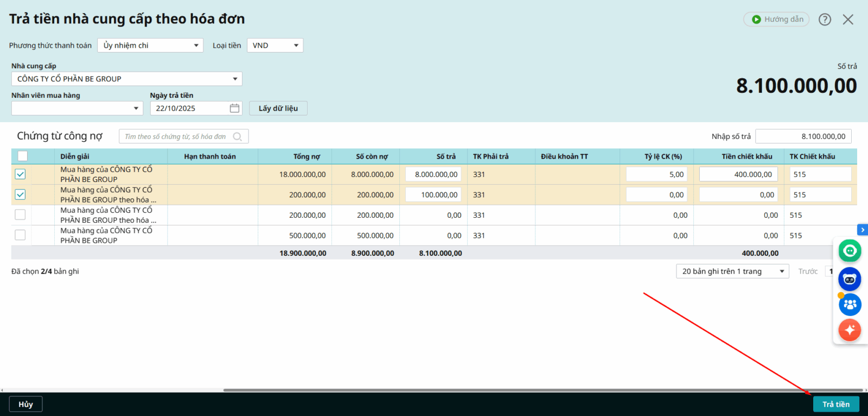Expand the Nhà cung cấp dropdown
This screenshot has width=868, height=416.
(x=126, y=79)
